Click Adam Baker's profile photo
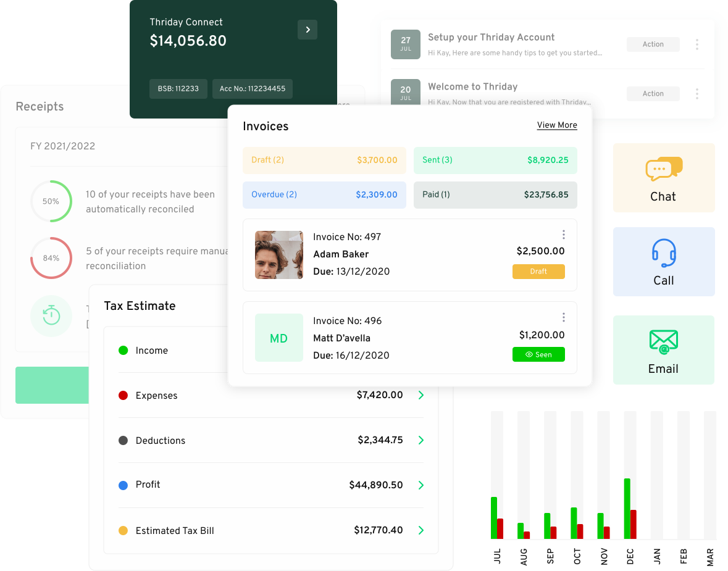The width and height of the screenshot is (728, 571). point(279,255)
